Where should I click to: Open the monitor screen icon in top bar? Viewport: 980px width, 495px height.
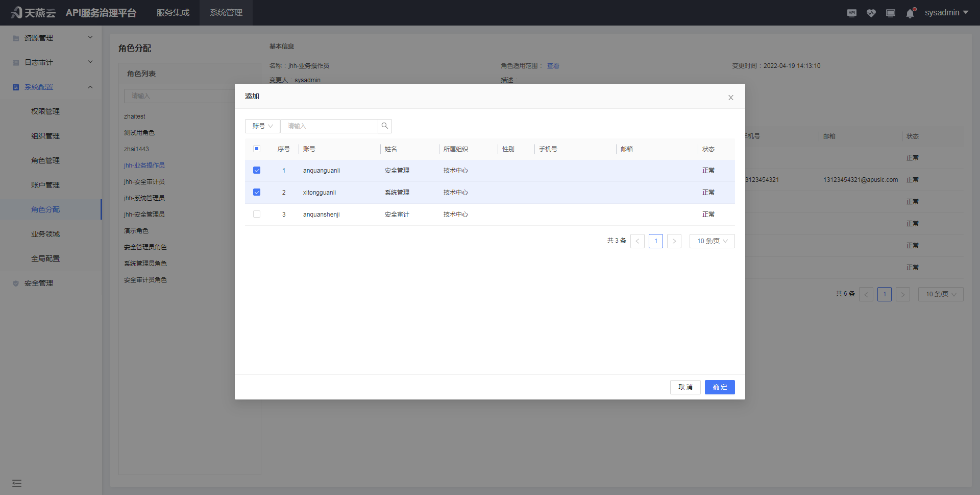[x=891, y=13]
